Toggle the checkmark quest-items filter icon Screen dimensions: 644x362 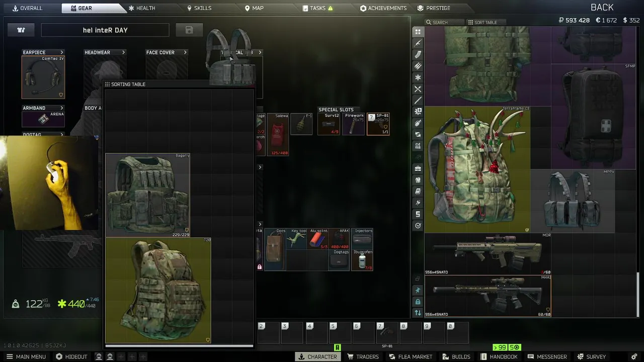[418, 226]
